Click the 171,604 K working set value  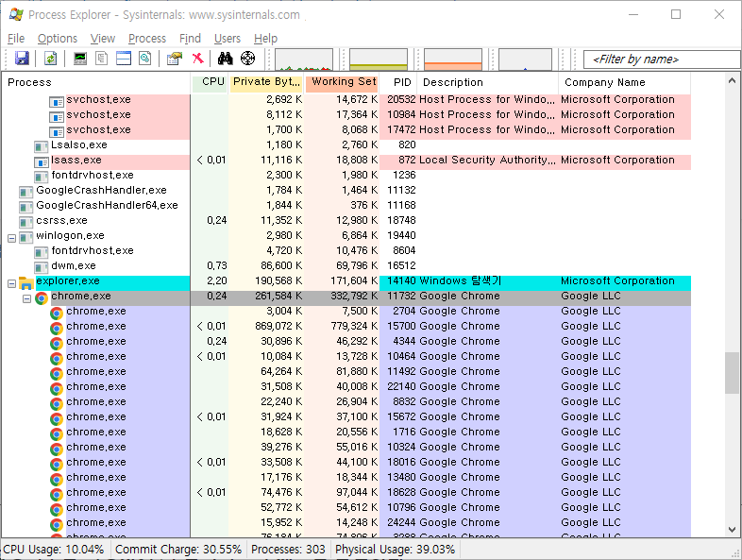[x=354, y=281]
